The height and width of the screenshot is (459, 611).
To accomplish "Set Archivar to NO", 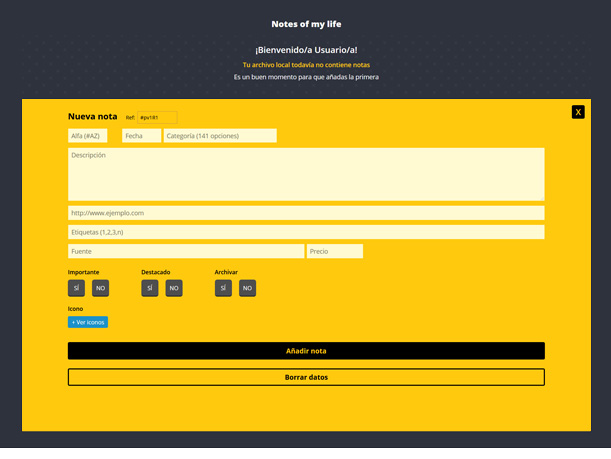I will pyautogui.click(x=247, y=288).
